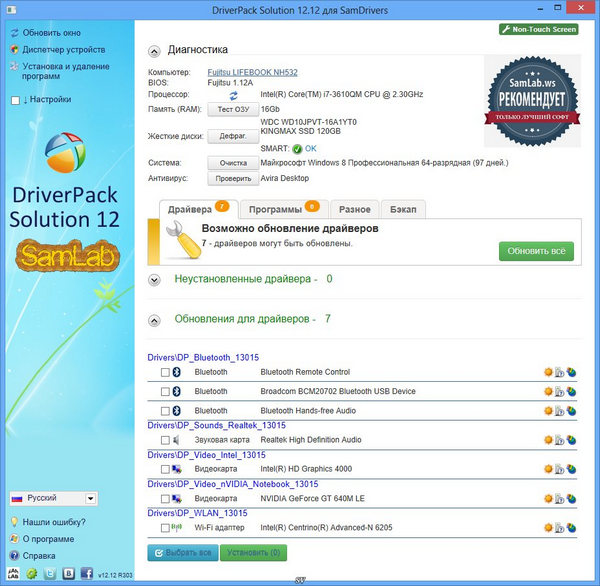Open О программе in sidebar
600x586 pixels.
point(42,539)
